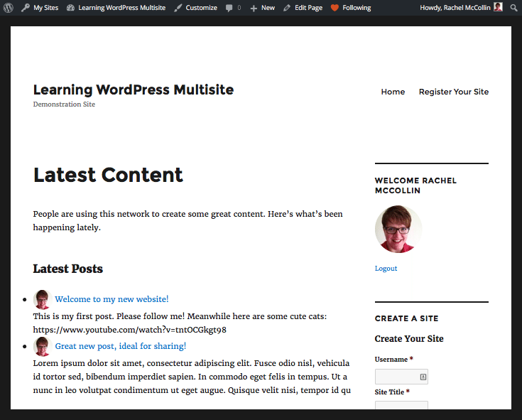Click the YouTube URL text in first post
Screen dimensions: 522x420
point(129,330)
